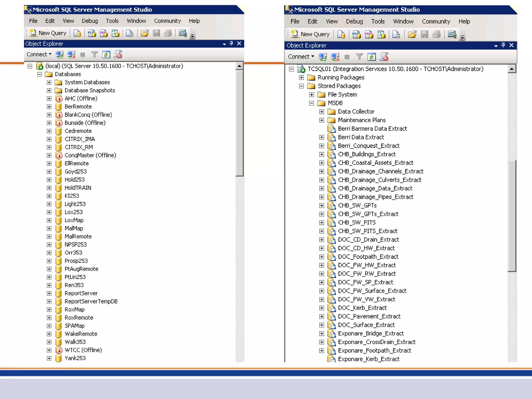Click Open File icon in right window toolbar
The width and height of the screenshot is (532, 399).
tap(412, 34)
